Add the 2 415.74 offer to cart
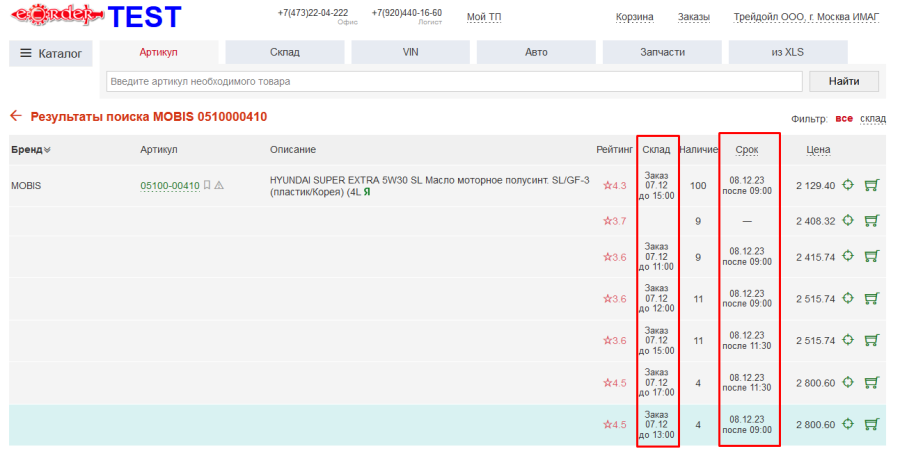 [871, 257]
